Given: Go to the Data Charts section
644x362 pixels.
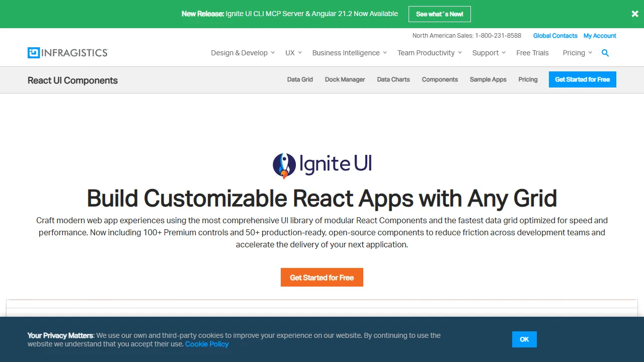Looking at the screenshot, I should click(393, 79).
